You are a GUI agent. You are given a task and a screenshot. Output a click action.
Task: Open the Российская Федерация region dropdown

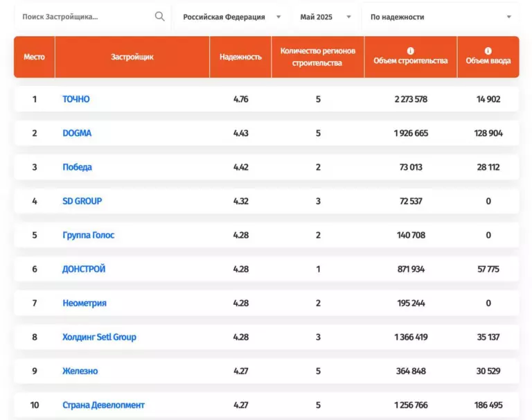point(231,17)
